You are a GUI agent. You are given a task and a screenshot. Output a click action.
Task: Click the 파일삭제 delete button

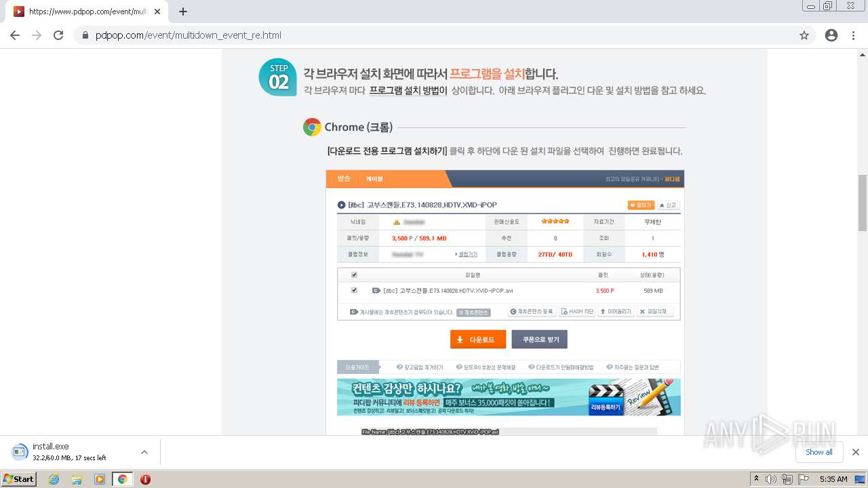tap(655, 312)
